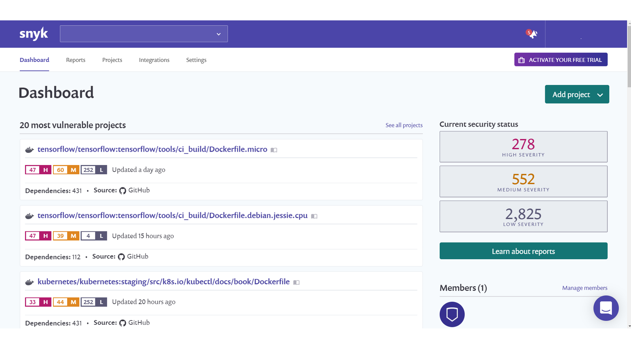The width and height of the screenshot is (631, 364).
Task: Activate your free trial
Action: click(561, 59)
